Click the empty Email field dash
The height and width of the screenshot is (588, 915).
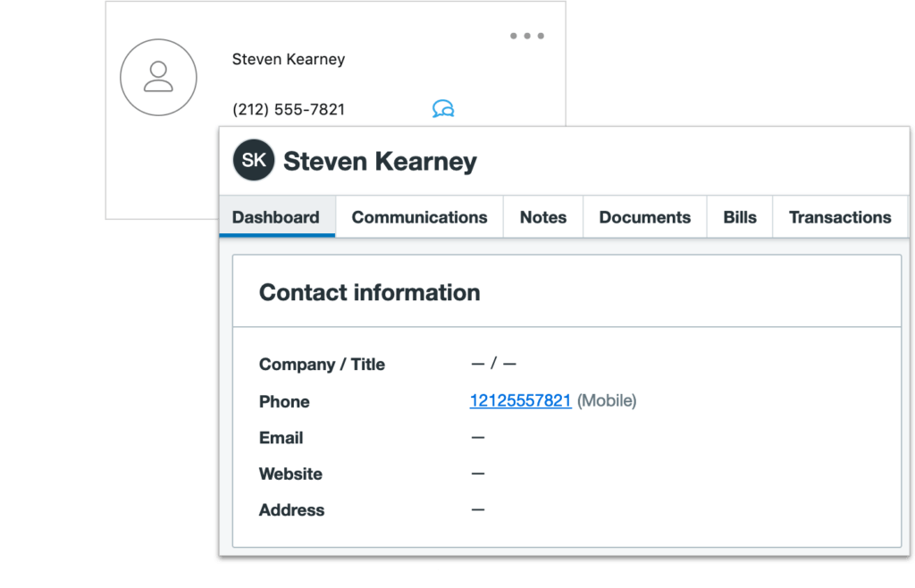click(477, 437)
